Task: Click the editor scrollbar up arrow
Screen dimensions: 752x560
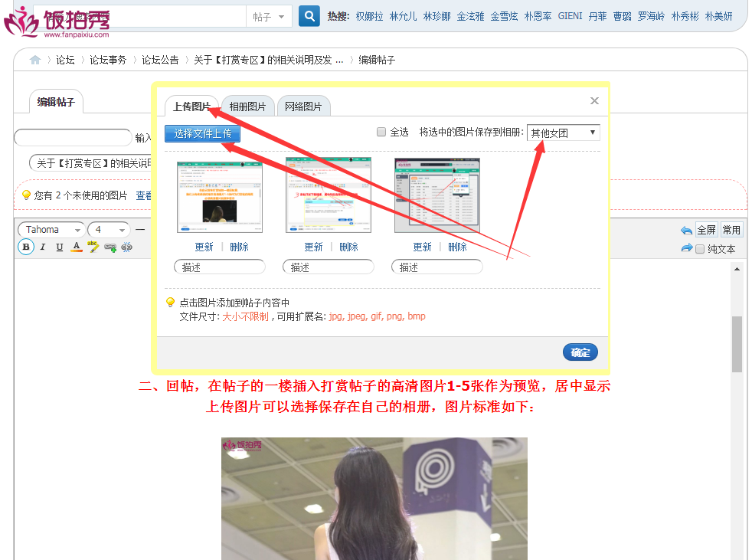Action: tap(737, 269)
